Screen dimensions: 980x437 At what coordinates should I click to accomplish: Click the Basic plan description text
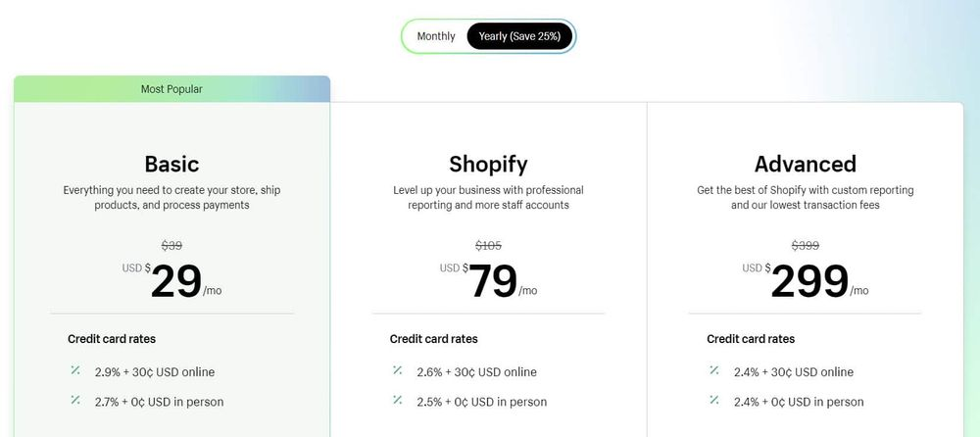[171, 197]
